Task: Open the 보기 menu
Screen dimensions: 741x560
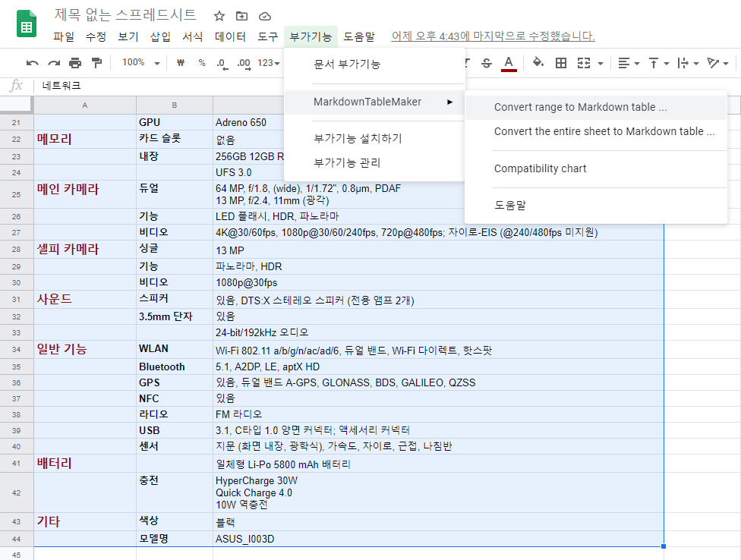Action: click(128, 37)
